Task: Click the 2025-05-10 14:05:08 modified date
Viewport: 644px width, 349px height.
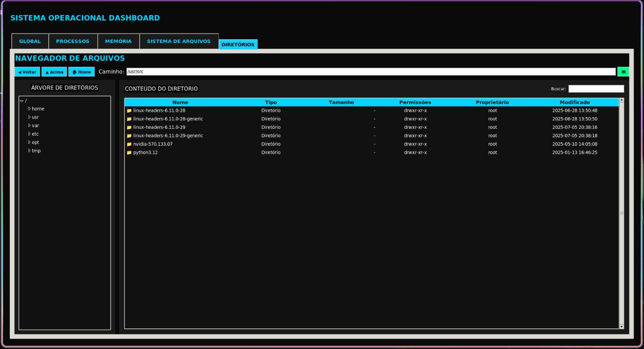Action: click(x=575, y=144)
